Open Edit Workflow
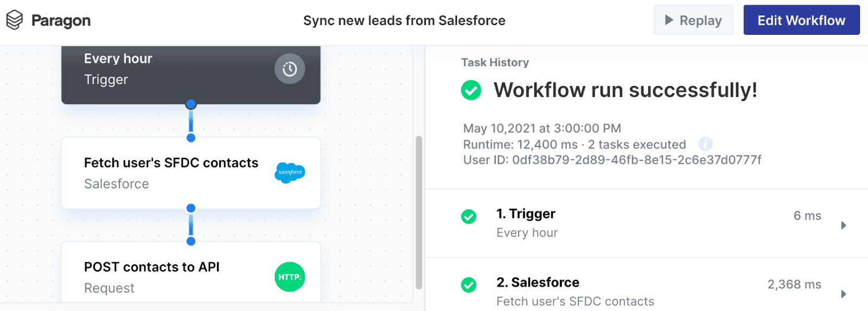This screenshot has width=868, height=311. pos(801,21)
